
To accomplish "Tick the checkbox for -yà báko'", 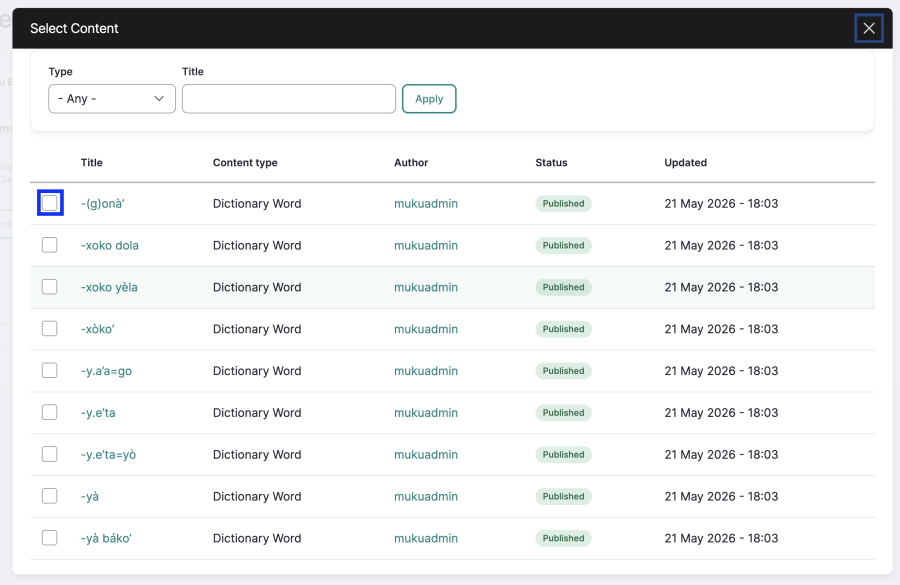I will click(50, 538).
